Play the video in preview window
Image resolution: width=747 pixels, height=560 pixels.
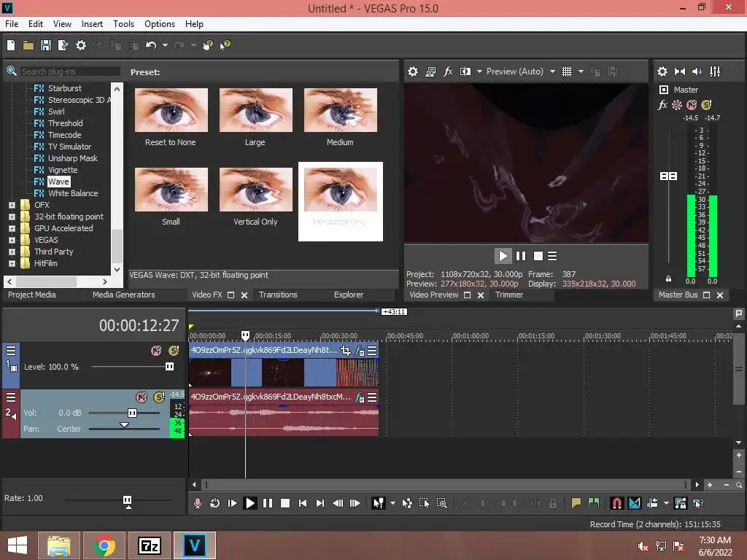coord(503,256)
